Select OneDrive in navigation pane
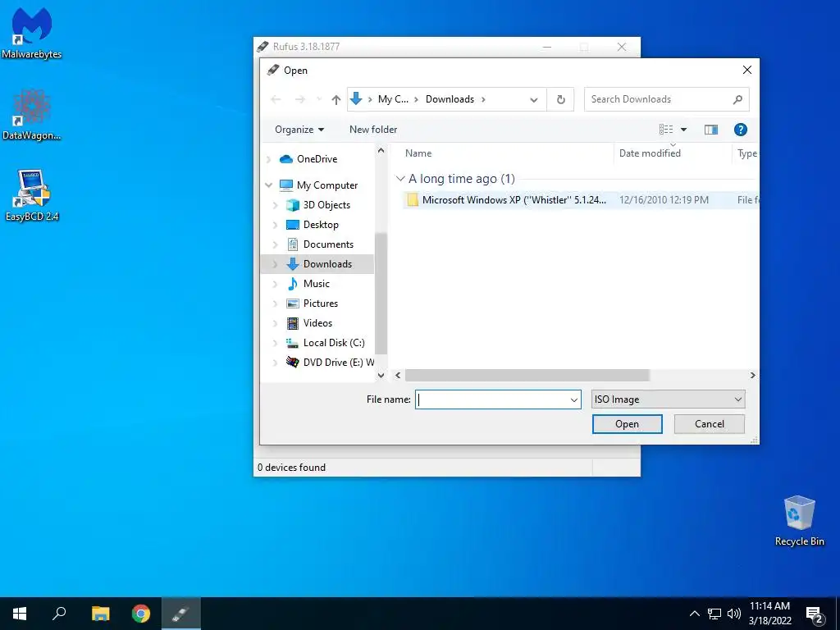This screenshot has width=840, height=630. [317, 159]
